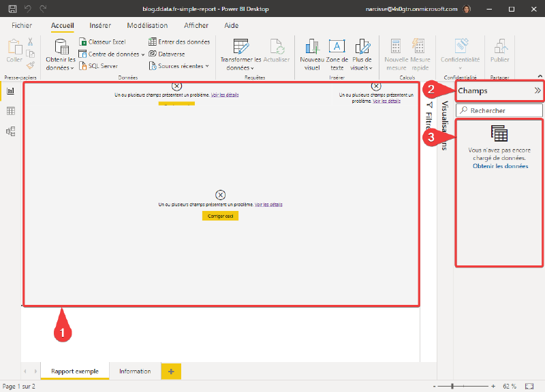The height and width of the screenshot is (392, 545).
Task: Select the Insérer ribbon tab
Action: (x=100, y=25)
